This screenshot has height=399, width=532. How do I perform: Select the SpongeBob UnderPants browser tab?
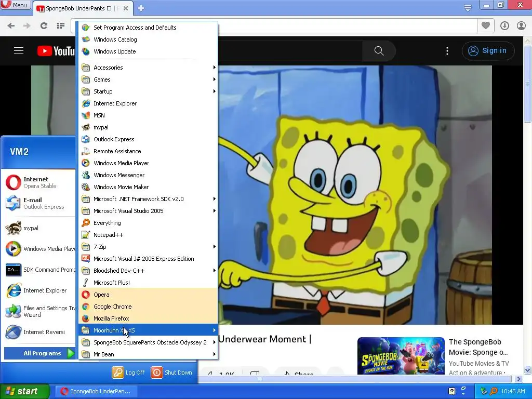(x=83, y=8)
